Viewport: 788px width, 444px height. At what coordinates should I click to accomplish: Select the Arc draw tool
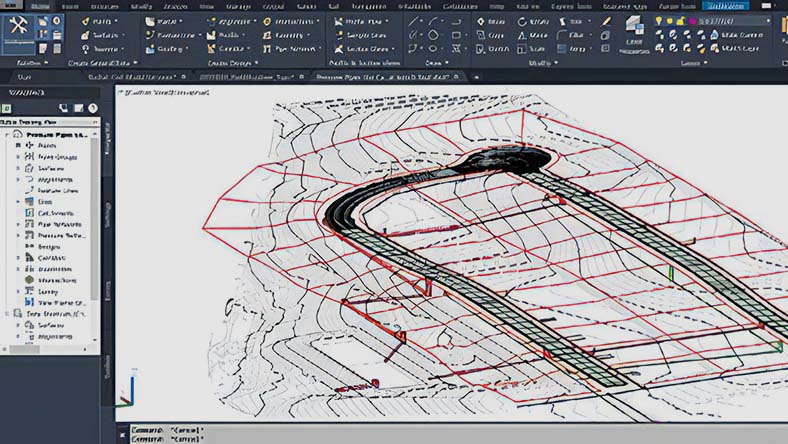pyautogui.click(x=434, y=22)
